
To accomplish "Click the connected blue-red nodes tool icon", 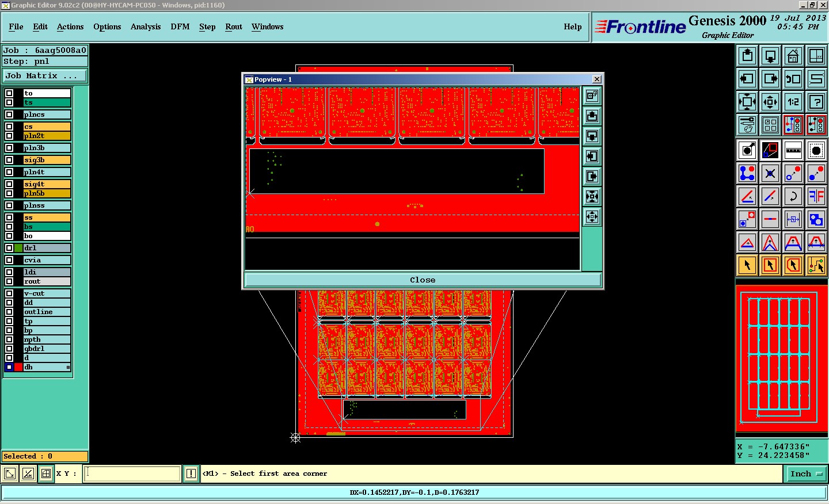I will (747, 173).
